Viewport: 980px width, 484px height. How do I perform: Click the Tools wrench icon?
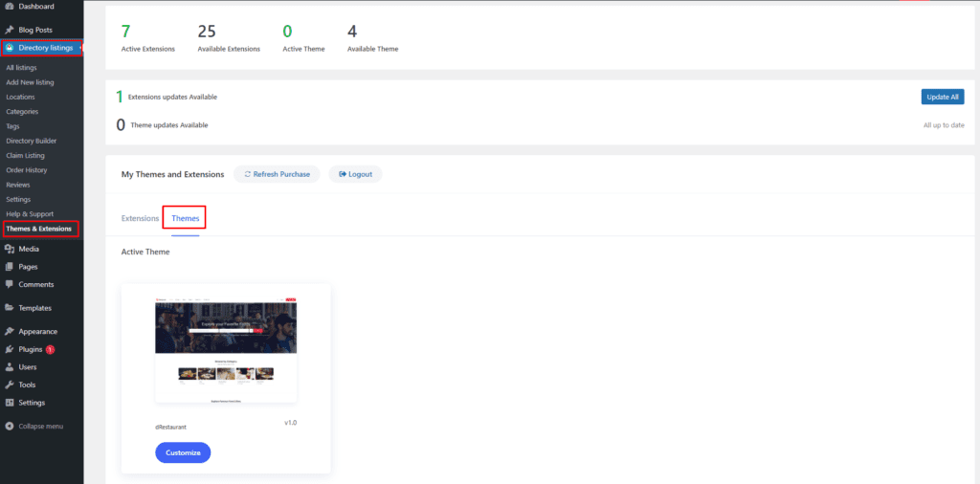[x=10, y=385]
